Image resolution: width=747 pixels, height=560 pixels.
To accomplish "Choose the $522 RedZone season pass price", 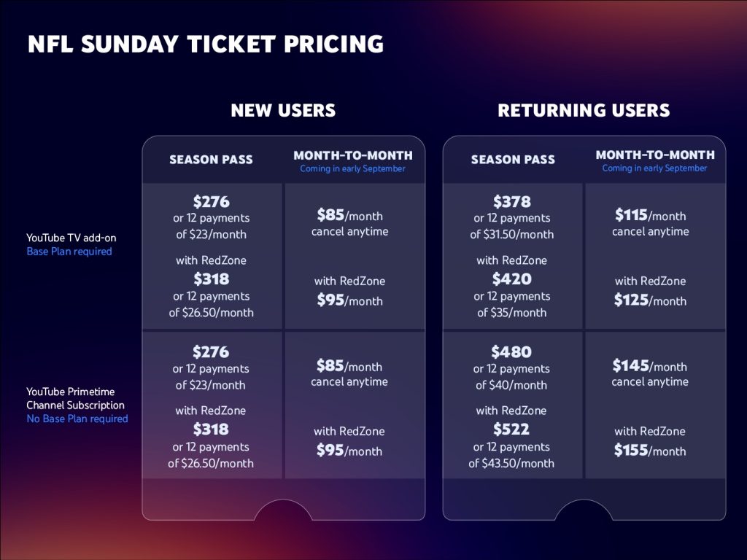I will pyautogui.click(x=511, y=429).
